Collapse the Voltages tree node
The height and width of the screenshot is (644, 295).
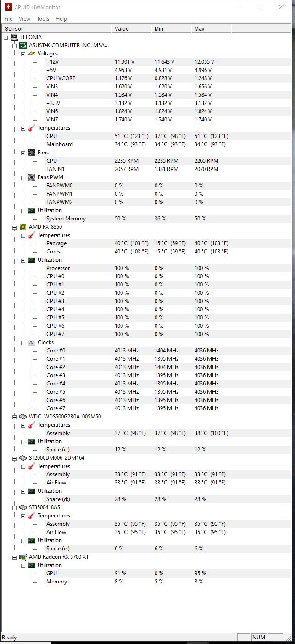[23, 54]
